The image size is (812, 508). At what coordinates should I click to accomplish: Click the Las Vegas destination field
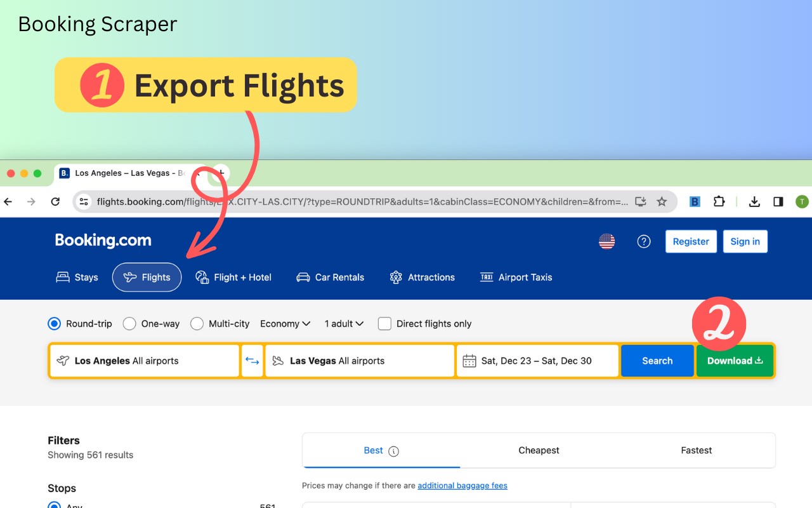(x=360, y=361)
